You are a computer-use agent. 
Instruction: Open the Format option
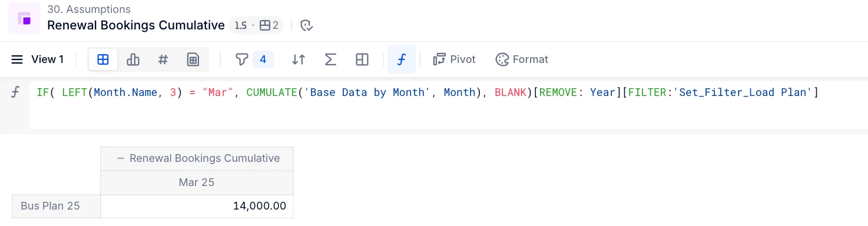point(522,59)
